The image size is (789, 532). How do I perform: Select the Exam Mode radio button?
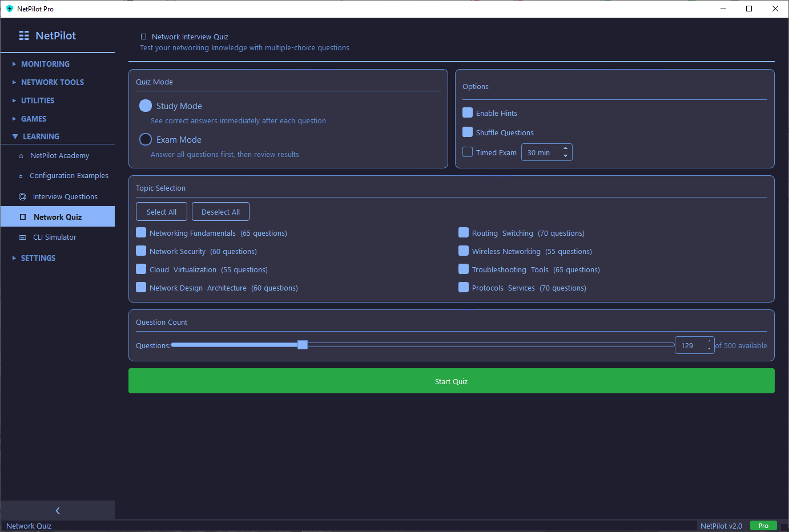coord(146,140)
